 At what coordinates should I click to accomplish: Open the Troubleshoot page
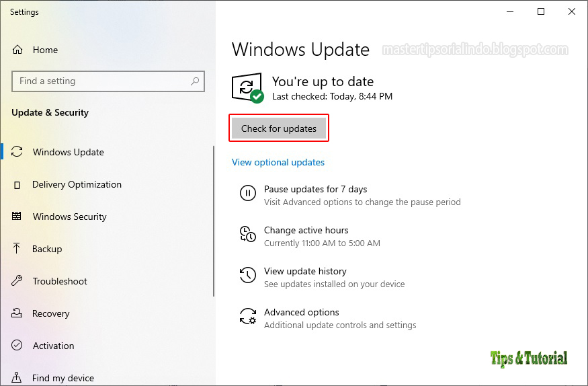tap(60, 281)
